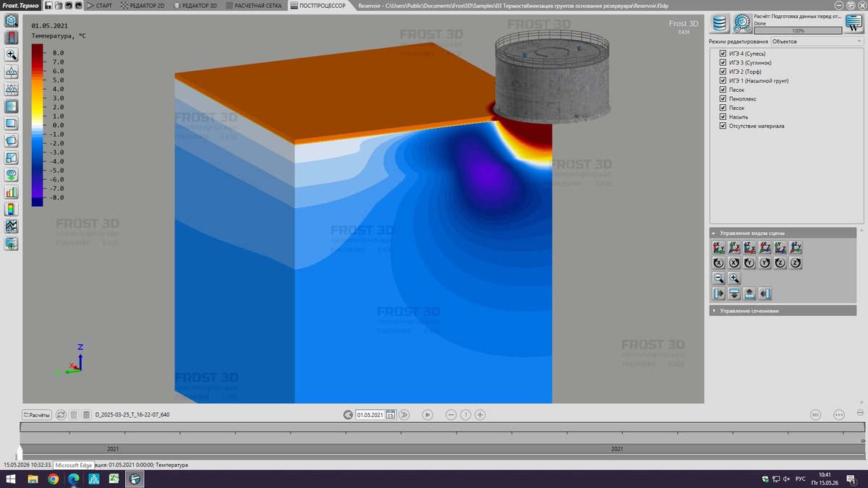
Task: Toggle ИГЭ 2 (Торф) checkbox
Action: tap(723, 72)
